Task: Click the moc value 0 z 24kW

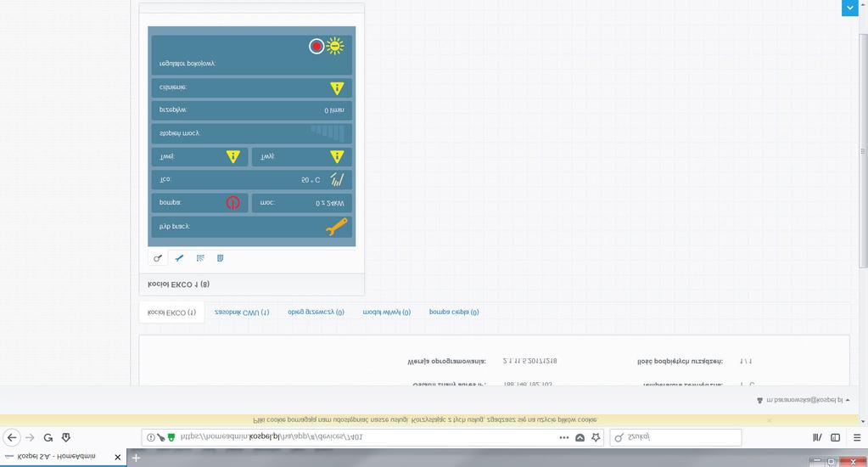Action: pyautogui.click(x=330, y=203)
